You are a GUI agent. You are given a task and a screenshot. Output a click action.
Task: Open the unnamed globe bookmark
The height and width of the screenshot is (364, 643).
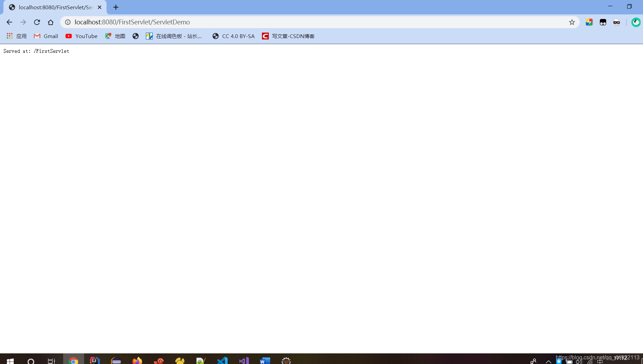pyautogui.click(x=136, y=36)
